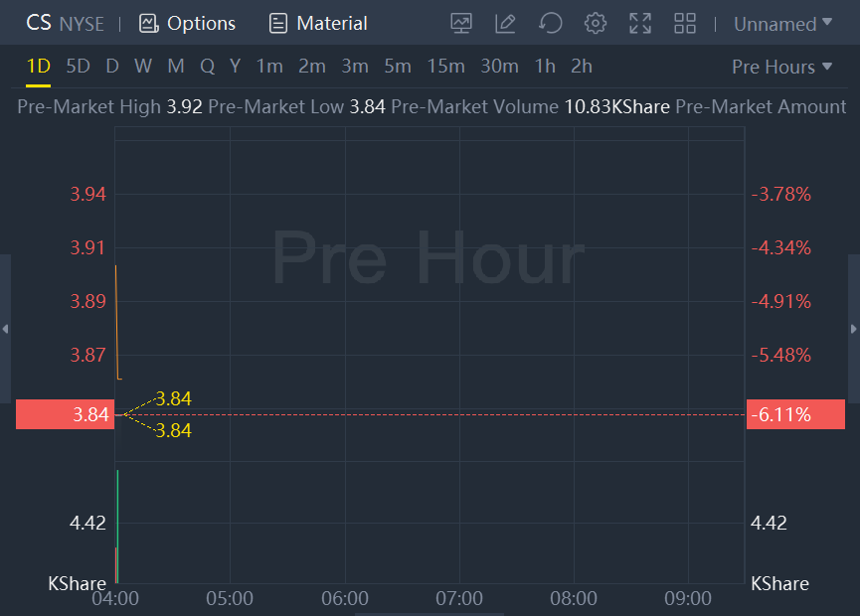This screenshot has height=616, width=860.
Task: Select the 1h interval tab
Action: tap(545, 67)
